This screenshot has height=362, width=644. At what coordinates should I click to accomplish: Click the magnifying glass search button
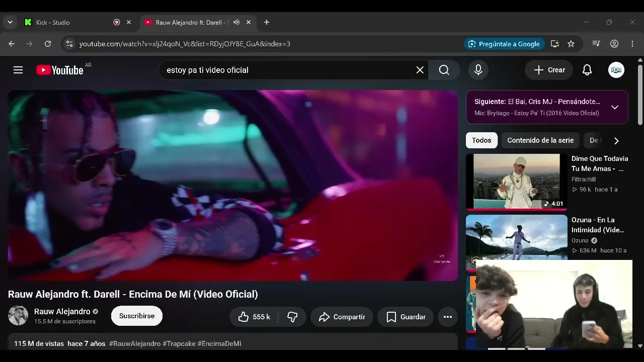point(444,70)
